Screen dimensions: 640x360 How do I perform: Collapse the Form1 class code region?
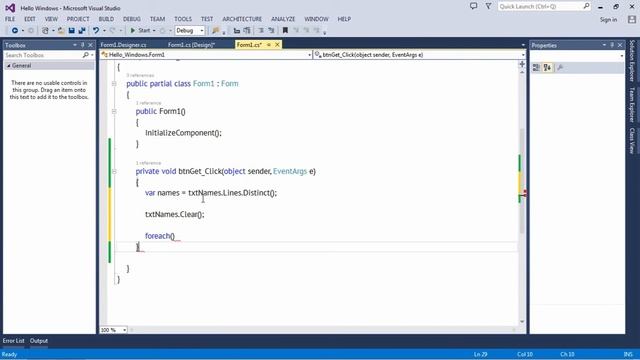(114, 84)
